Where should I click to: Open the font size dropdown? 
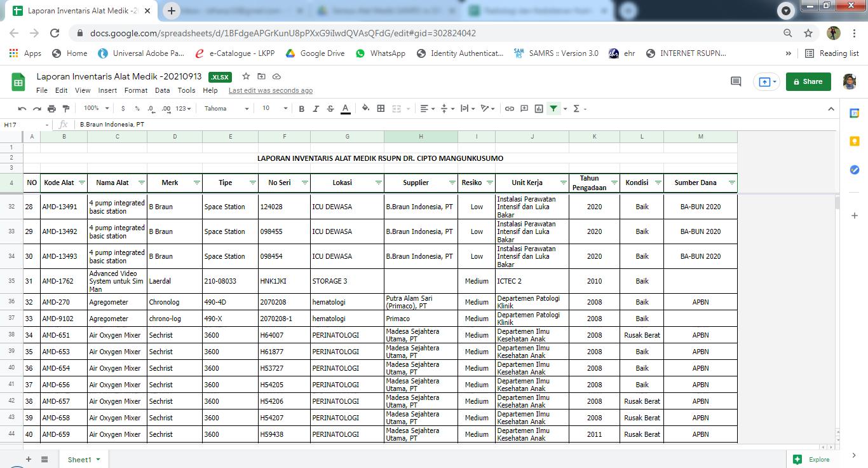tap(275, 109)
